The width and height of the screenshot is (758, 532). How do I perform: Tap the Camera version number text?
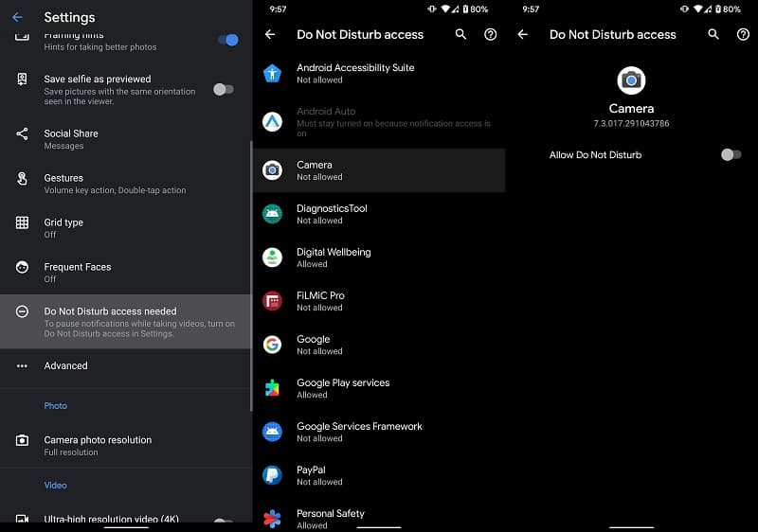(631, 123)
